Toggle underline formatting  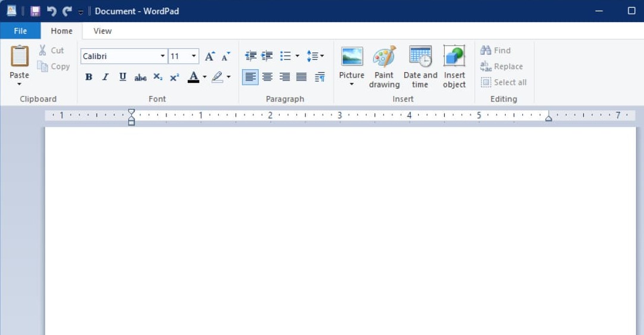(122, 77)
